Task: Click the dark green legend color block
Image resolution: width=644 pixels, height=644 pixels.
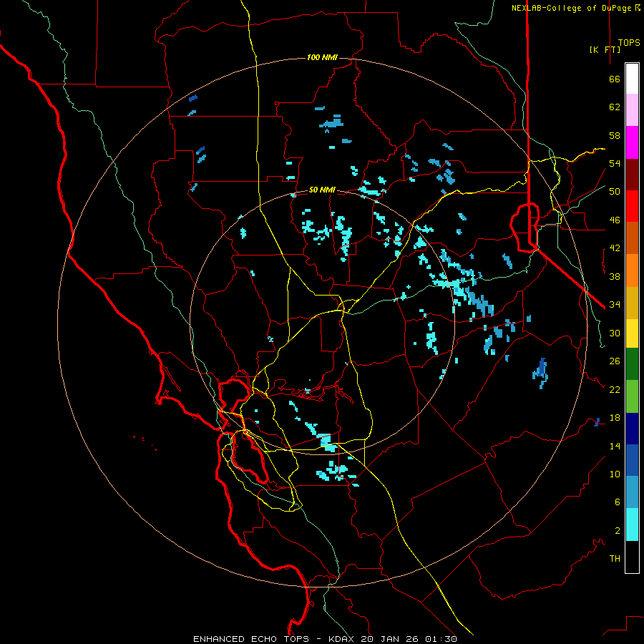Action: point(632,364)
